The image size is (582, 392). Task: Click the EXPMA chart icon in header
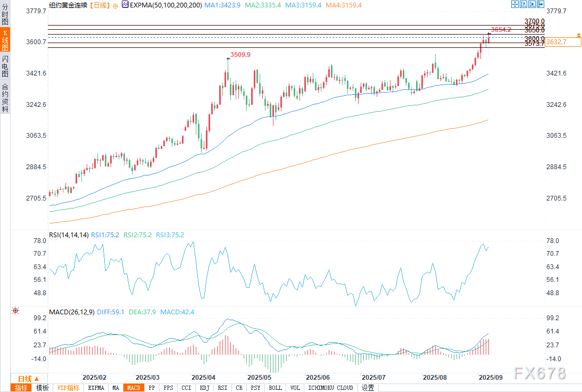point(125,4)
